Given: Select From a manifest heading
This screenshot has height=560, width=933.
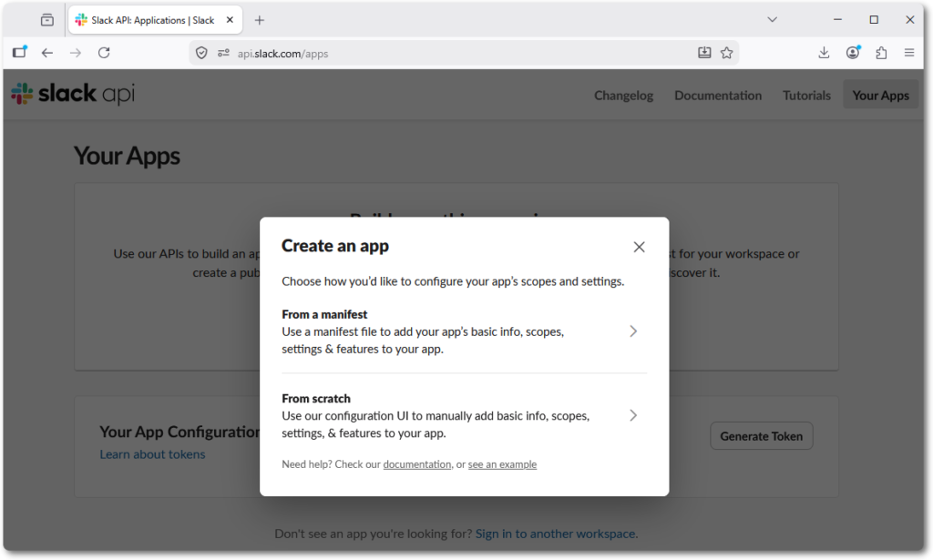Looking at the screenshot, I should click(324, 314).
